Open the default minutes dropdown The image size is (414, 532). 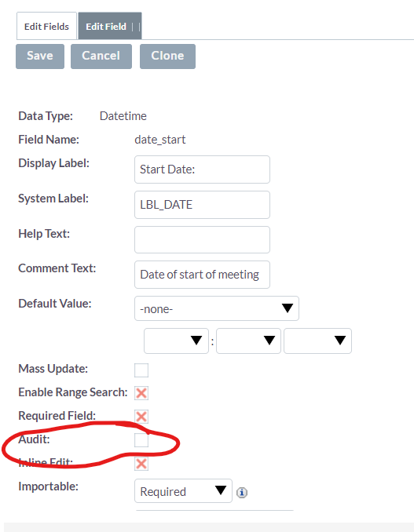click(x=248, y=341)
